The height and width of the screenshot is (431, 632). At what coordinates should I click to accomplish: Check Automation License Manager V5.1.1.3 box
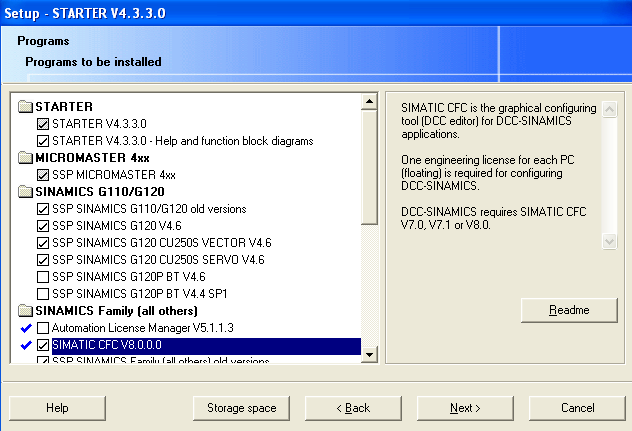click(x=43, y=328)
